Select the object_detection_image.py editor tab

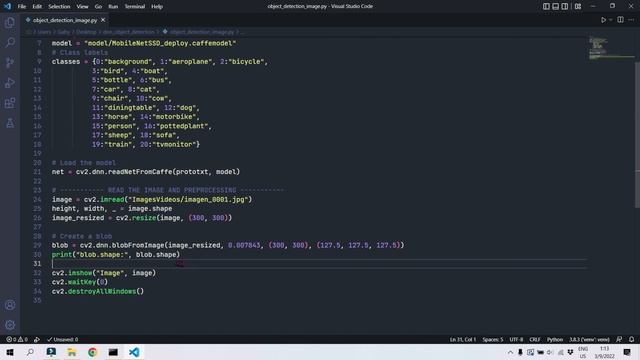coord(65,20)
